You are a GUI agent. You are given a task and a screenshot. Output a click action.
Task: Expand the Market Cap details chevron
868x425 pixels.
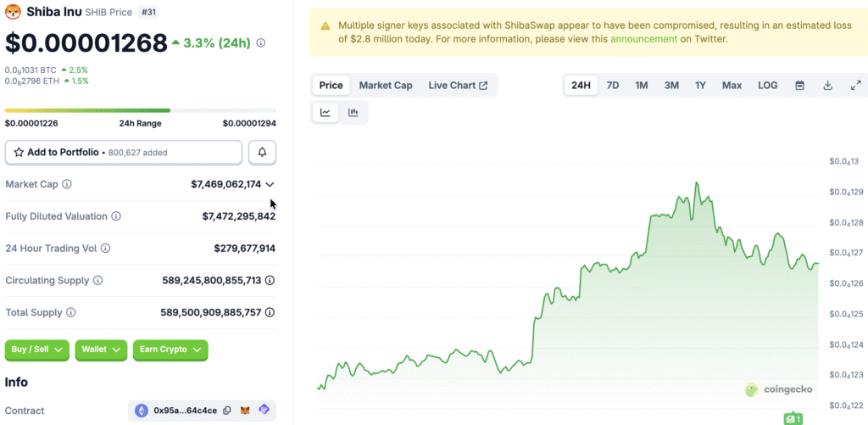click(270, 184)
